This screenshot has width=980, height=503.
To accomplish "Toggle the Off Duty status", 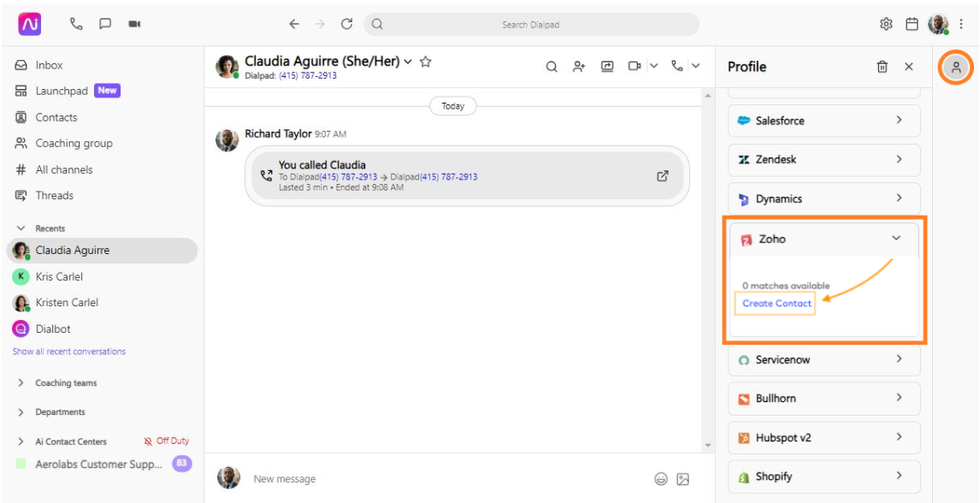I will point(166,441).
